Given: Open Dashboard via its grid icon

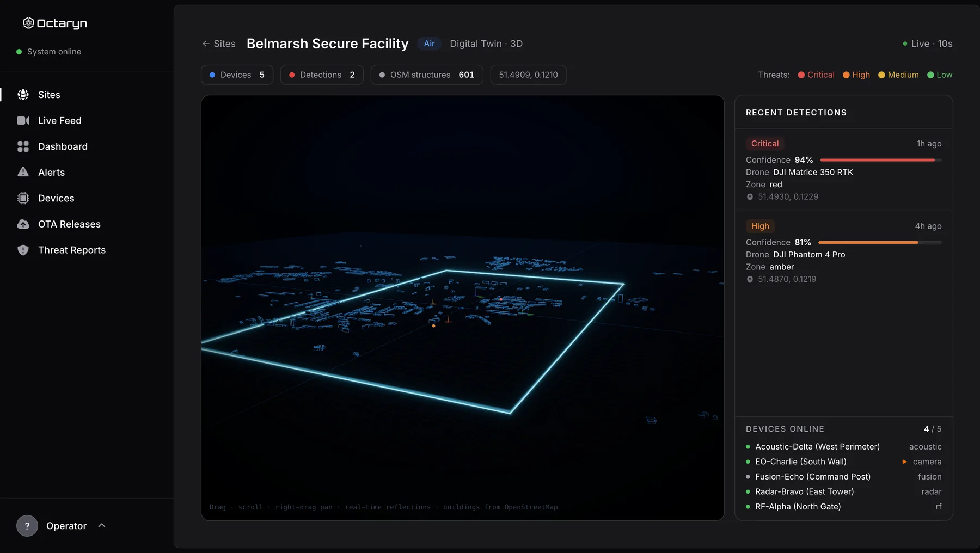Looking at the screenshot, I should 23,146.
